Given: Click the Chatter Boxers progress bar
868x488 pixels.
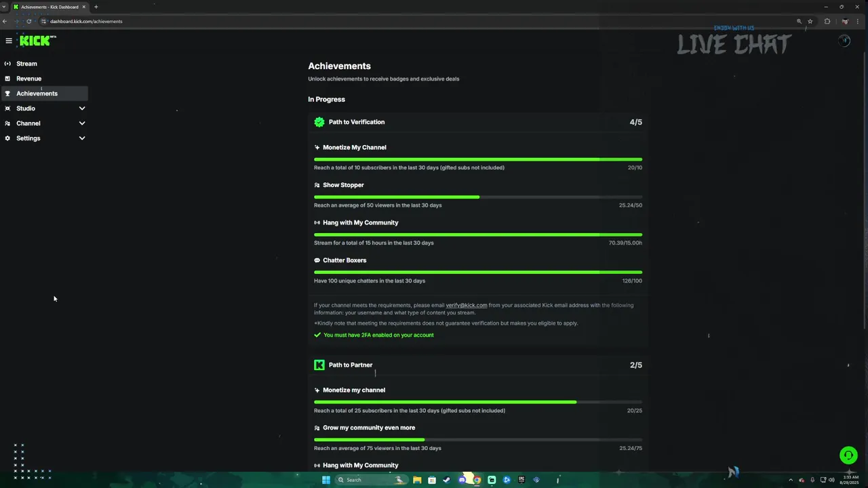Looking at the screenshot, I should 478,272.
